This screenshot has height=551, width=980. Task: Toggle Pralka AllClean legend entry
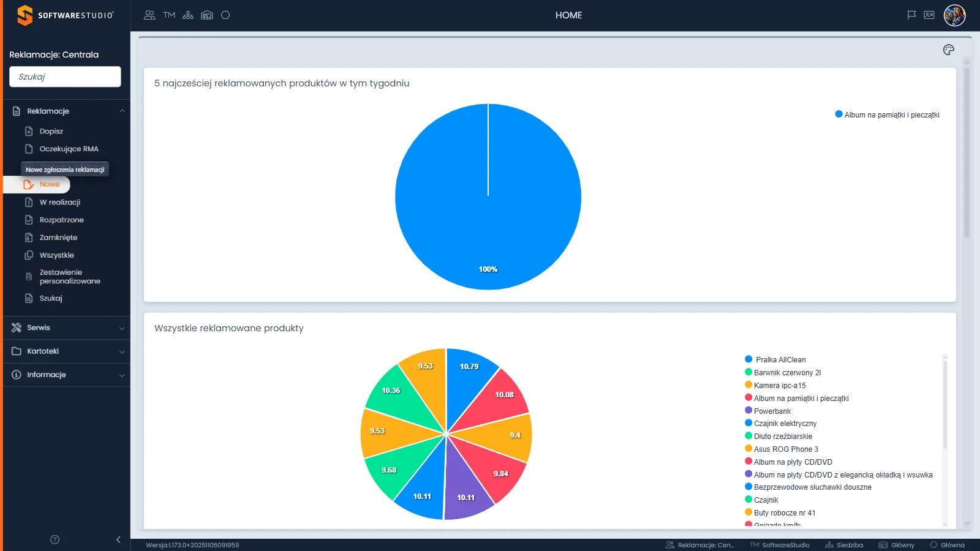click(x=775, y=359)
